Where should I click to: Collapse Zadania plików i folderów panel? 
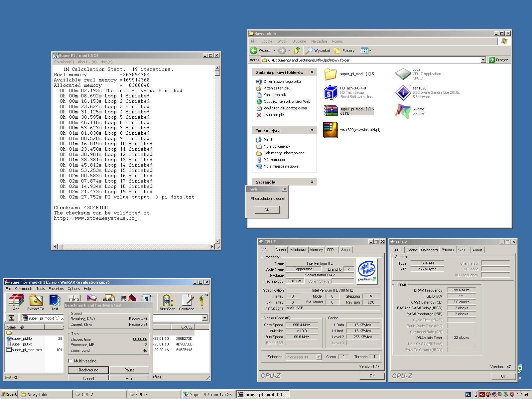tap(312, 72)
